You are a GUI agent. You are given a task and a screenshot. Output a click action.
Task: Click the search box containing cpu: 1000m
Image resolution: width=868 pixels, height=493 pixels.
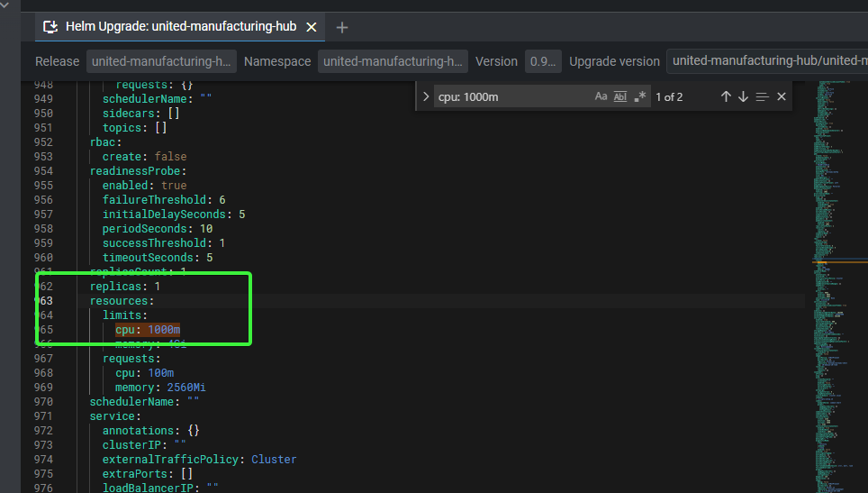(x=509, y=96)
